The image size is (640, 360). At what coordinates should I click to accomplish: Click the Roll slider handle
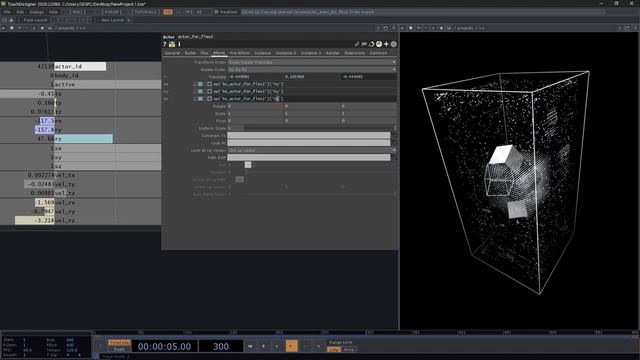pos(248,165)
